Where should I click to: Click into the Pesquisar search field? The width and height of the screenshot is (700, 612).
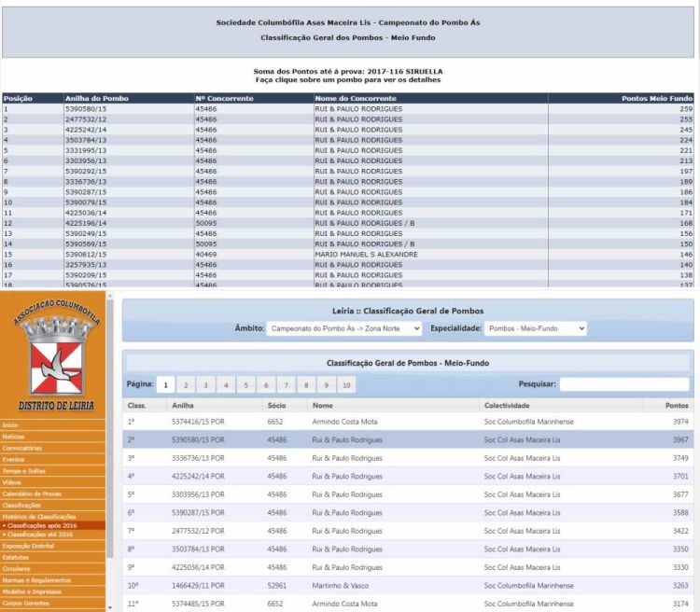pos(624,383)
